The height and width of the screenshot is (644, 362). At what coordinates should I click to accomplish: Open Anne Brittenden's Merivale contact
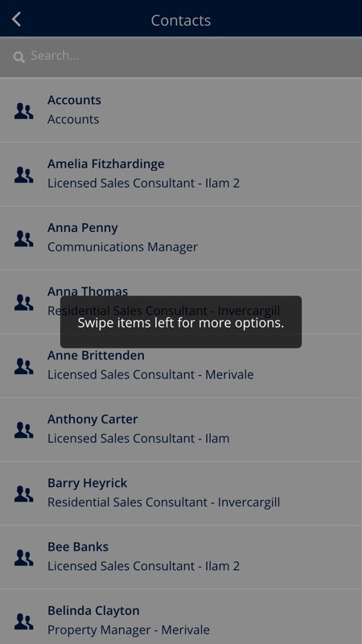click(x=180, y=365)
